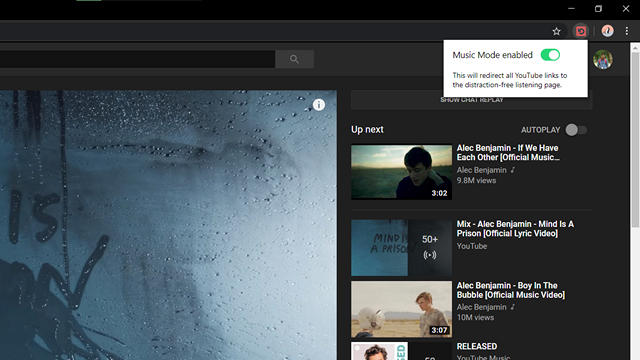The image size is (640, 360).
Task: Open the Music Mode extension icon
Action: [x=581, y=31]
